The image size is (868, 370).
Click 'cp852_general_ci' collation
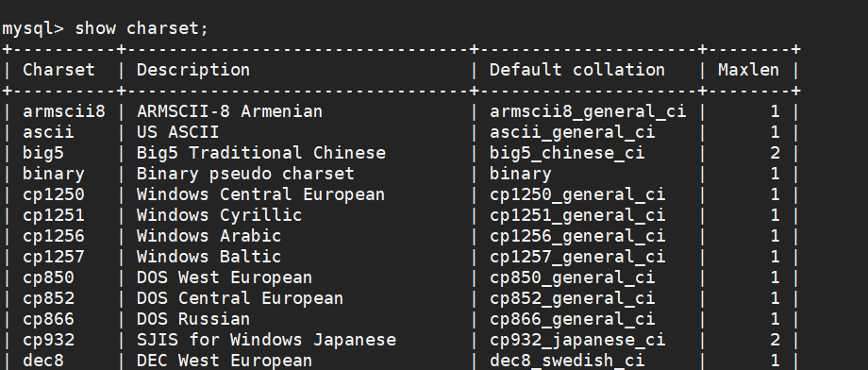(573, 298)
